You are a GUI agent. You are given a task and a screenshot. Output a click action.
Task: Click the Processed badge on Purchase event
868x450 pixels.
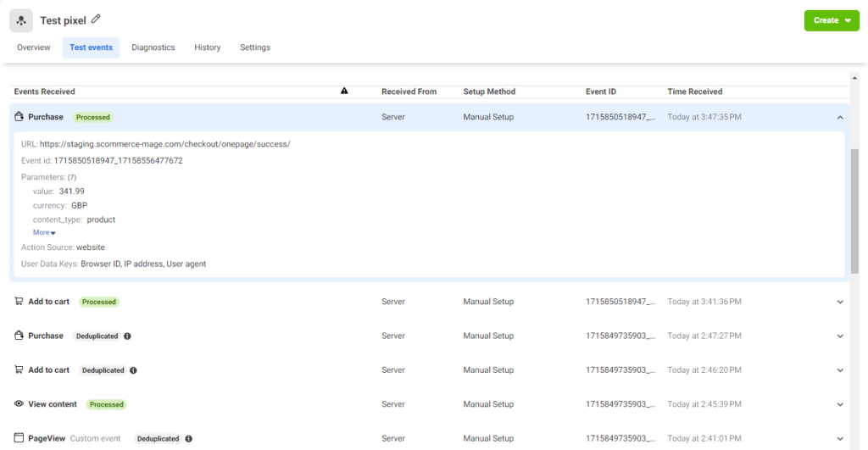tap(93, 117)
